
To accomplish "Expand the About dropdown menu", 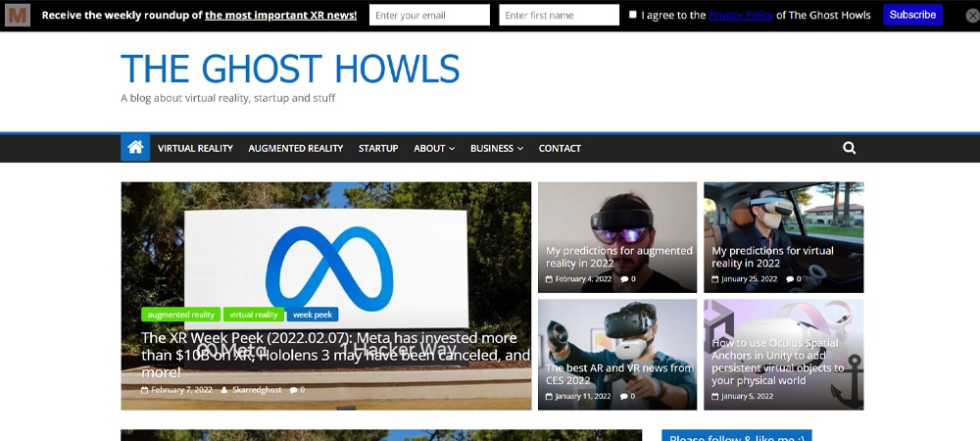I will pyautogui.click(x=434, y=148).
